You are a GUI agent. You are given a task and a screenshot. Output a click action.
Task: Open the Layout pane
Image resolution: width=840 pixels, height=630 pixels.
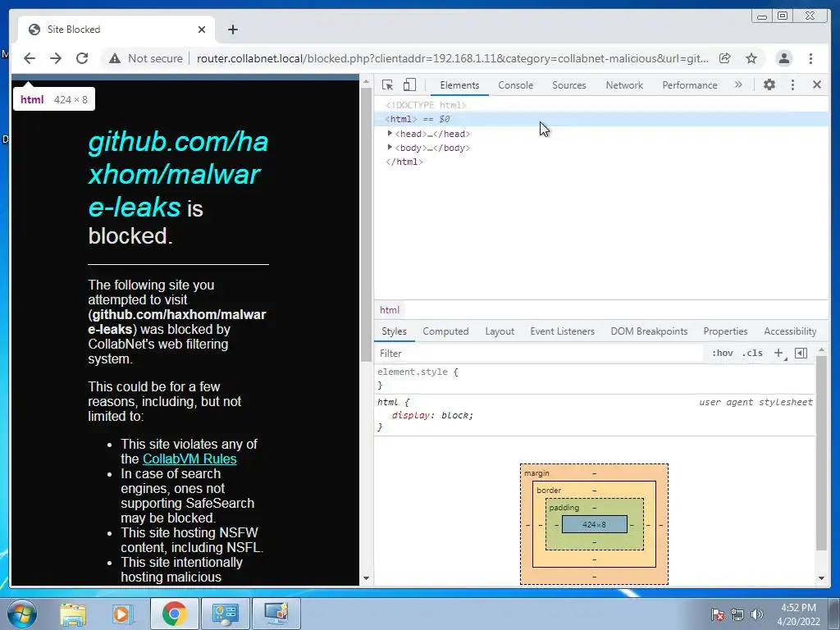coord(500,331)
